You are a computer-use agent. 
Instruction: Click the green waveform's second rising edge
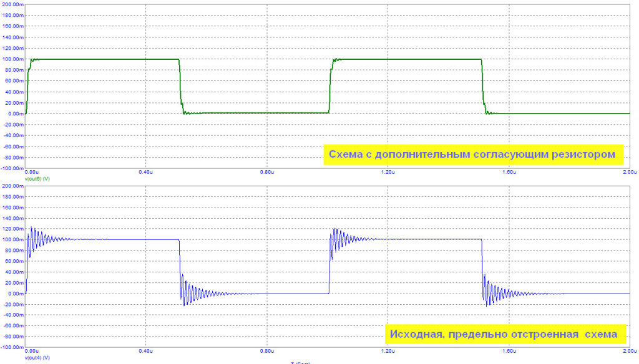click(x=331, y=87)
